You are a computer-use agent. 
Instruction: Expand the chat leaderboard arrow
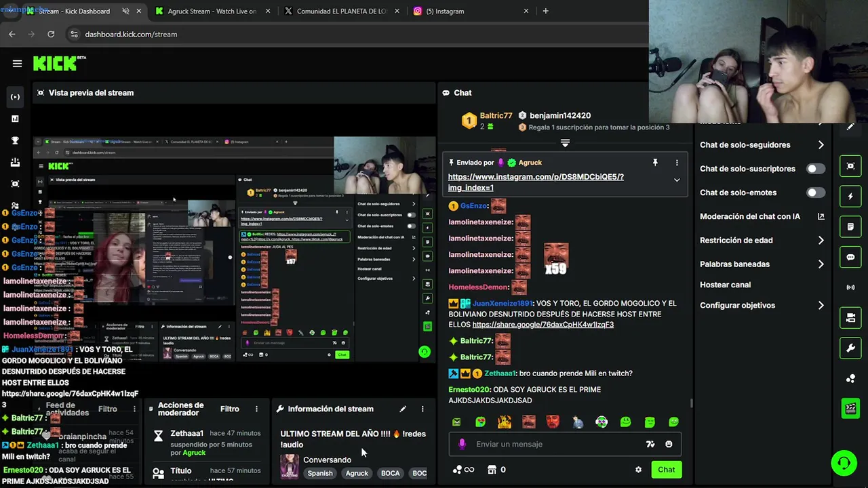coord(565,143)
